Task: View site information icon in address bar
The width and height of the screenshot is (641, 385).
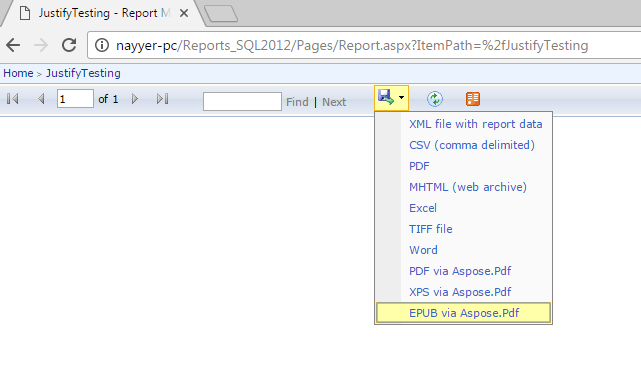Action: pos(102,45)
